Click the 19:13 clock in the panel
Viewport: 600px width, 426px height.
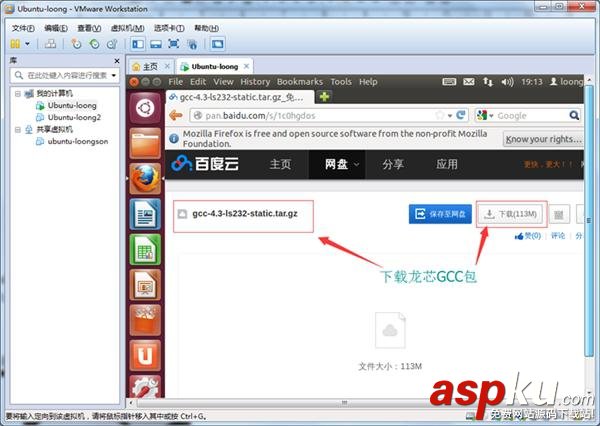click(x=532, y=82)
